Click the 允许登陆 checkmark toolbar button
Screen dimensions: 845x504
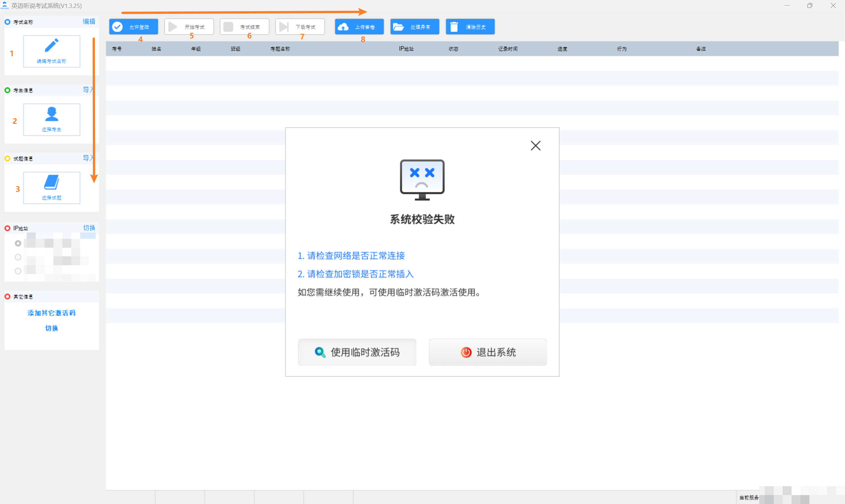tap(134, 27)
